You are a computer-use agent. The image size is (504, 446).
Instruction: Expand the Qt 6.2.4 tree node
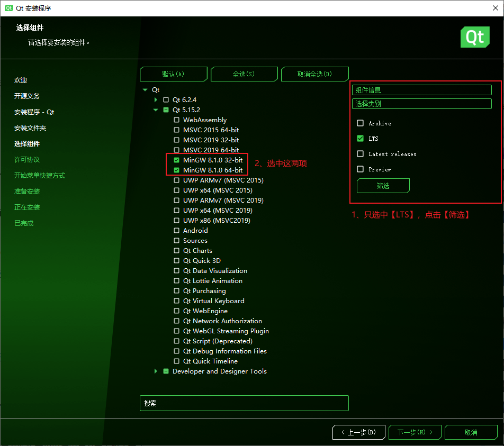tap(156, 99)
